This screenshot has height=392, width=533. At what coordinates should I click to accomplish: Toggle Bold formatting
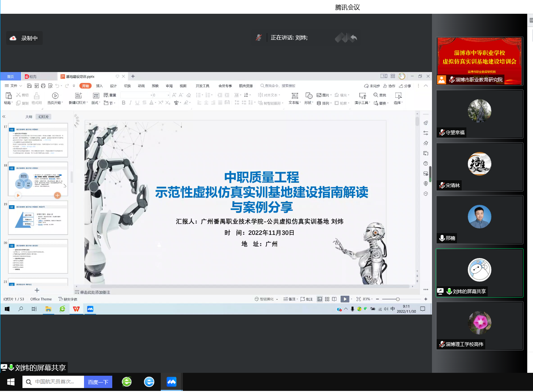coord(123,103)
